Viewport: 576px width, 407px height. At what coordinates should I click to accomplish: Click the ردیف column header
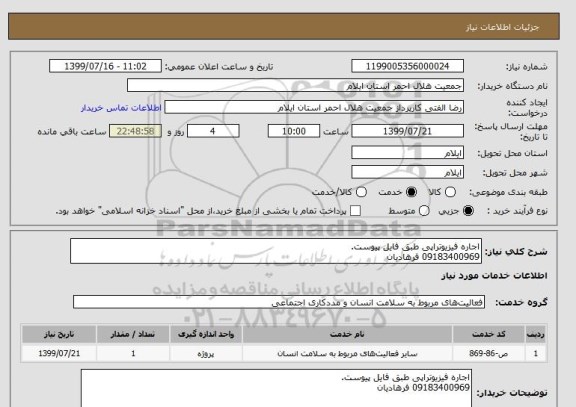click(x=536, y=334)
